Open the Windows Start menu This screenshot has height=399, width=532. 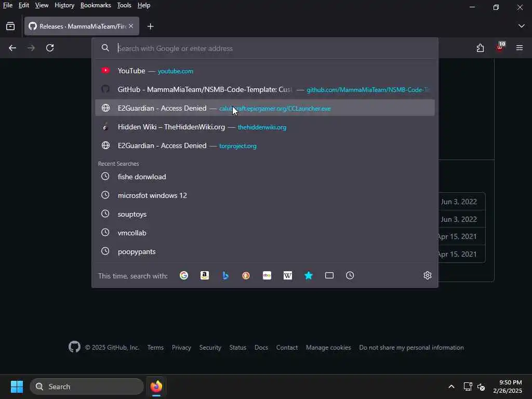tap(17, 387)
